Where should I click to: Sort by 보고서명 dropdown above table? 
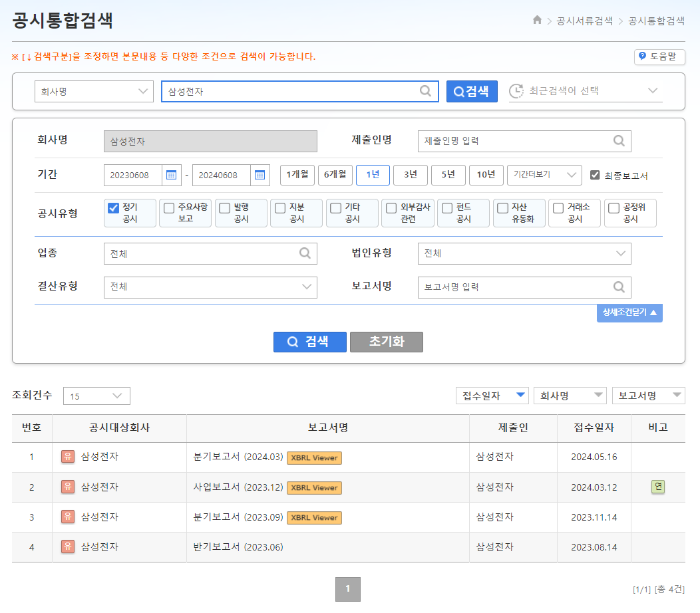[649, 396]
